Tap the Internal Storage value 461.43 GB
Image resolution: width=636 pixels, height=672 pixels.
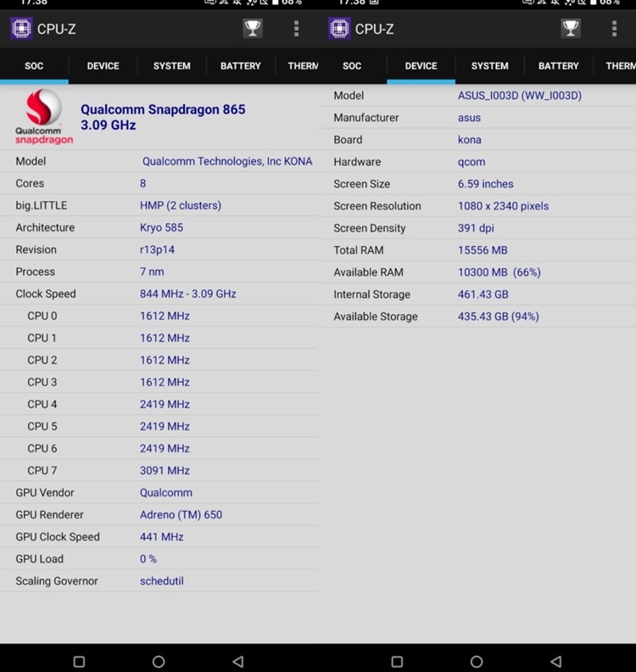click(483, 294)
